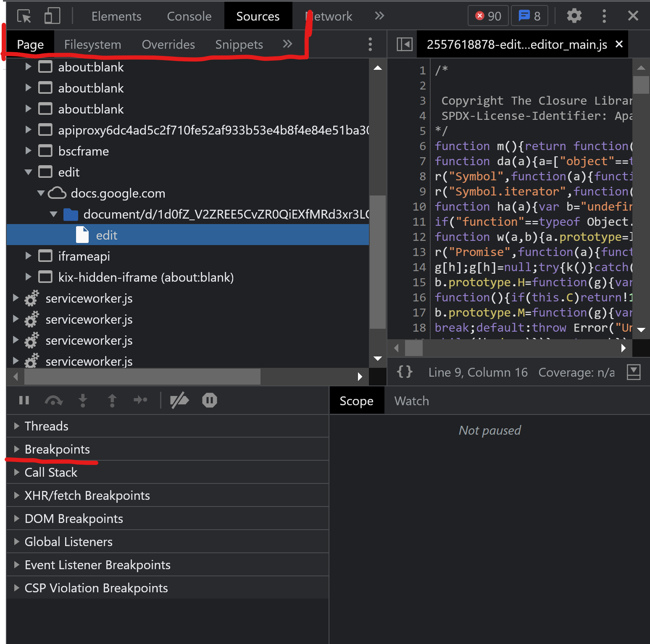The image size is (650, 644).
Task: Toggle pause on exceptions
Action: click(x=209, y=400)
